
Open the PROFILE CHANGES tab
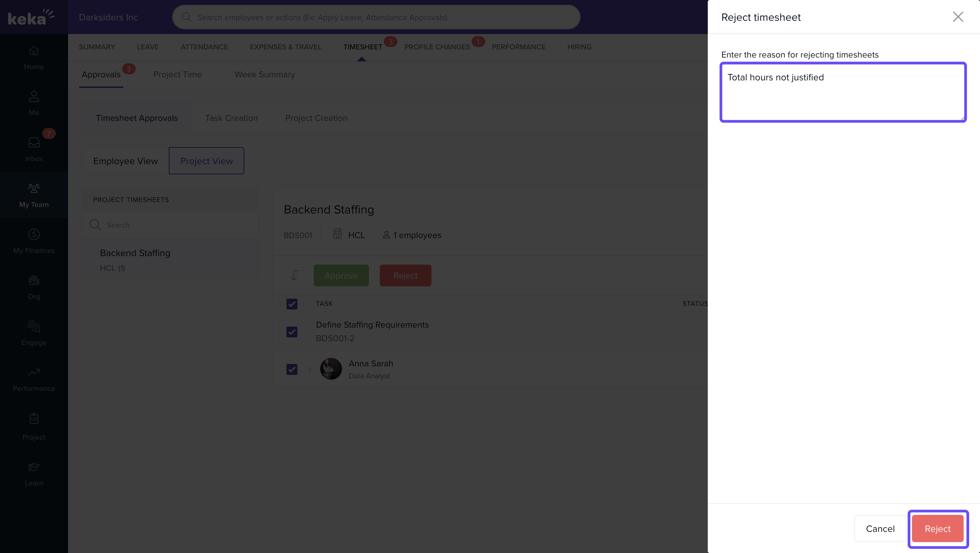coord(437,47)
